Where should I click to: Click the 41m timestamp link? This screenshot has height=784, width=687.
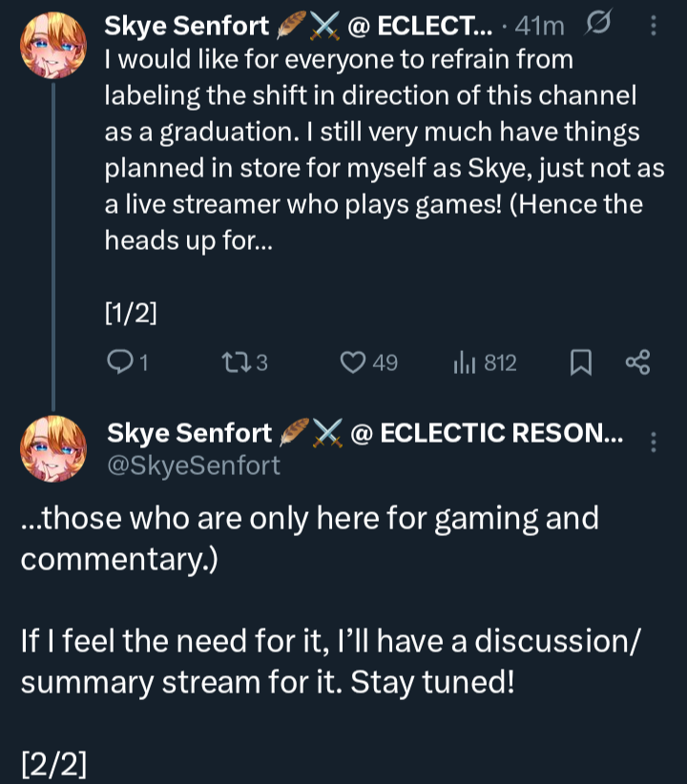coord(539,26)
